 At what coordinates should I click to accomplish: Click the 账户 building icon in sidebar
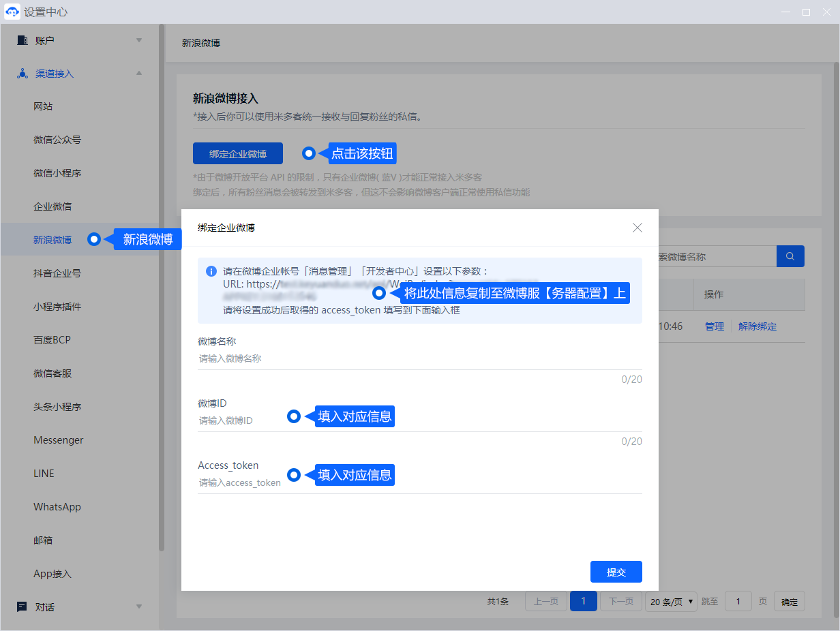tap(22, 40)
